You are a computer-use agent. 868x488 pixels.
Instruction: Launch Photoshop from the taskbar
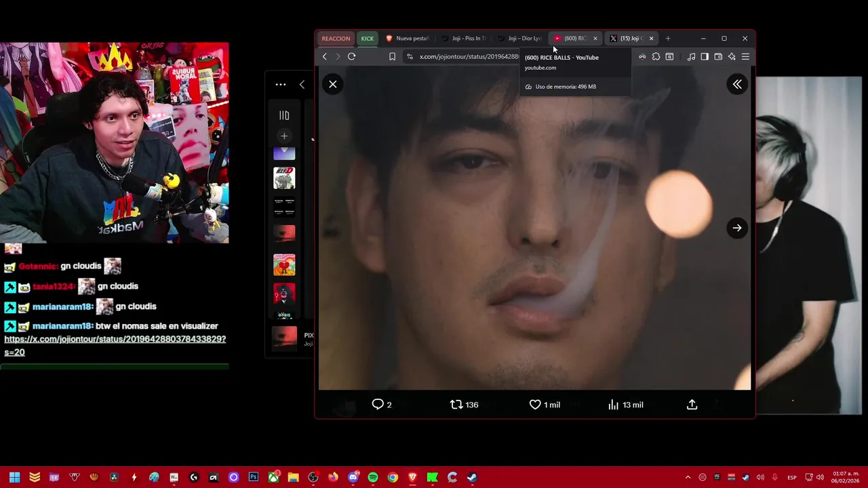(253, 477)
